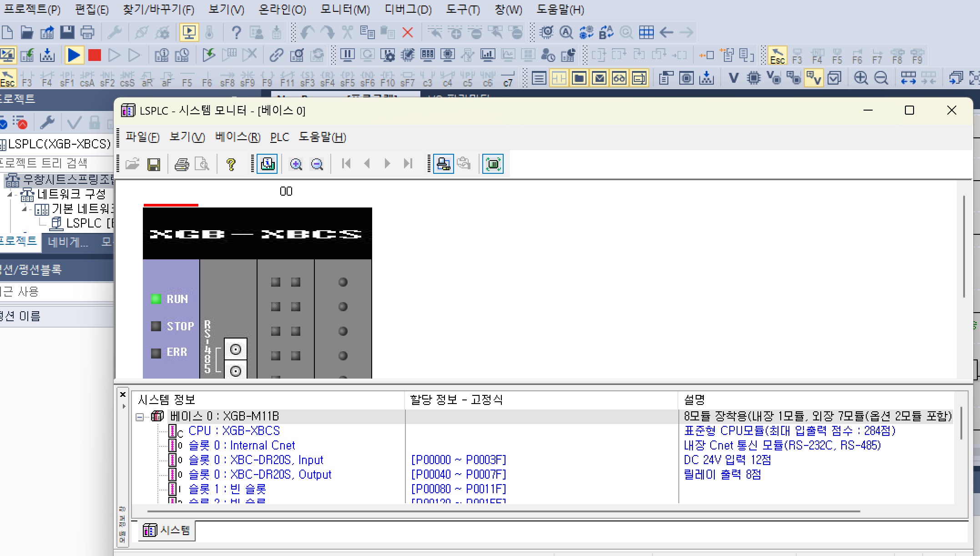
Task: Toggle the ladder view button
Action: pos(559,78)
